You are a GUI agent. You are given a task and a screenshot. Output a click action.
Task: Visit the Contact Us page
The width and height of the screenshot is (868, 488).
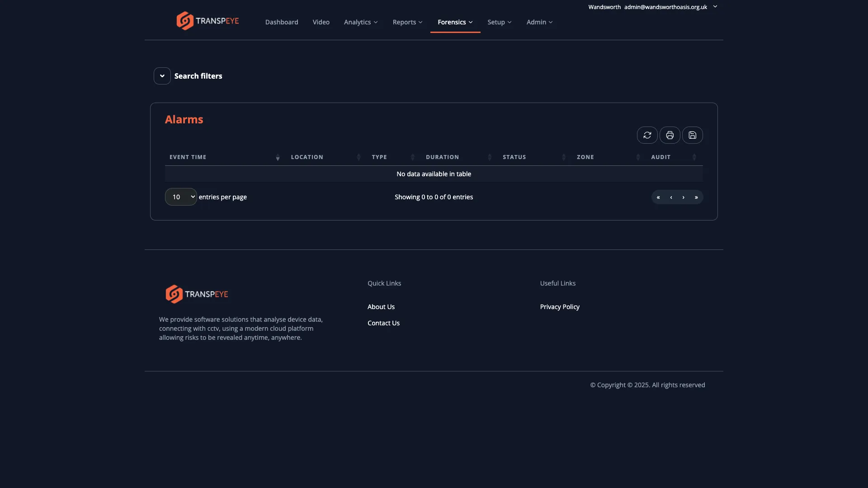tap(383, 323)
